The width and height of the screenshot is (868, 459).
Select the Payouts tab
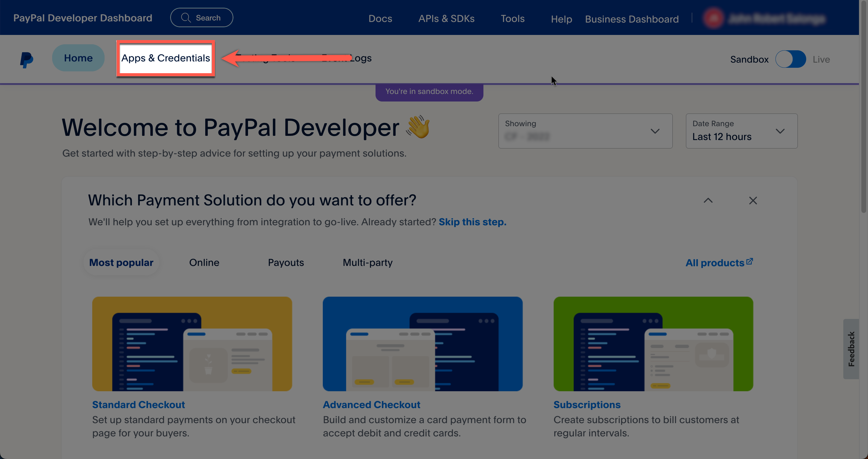click(286, 262)
